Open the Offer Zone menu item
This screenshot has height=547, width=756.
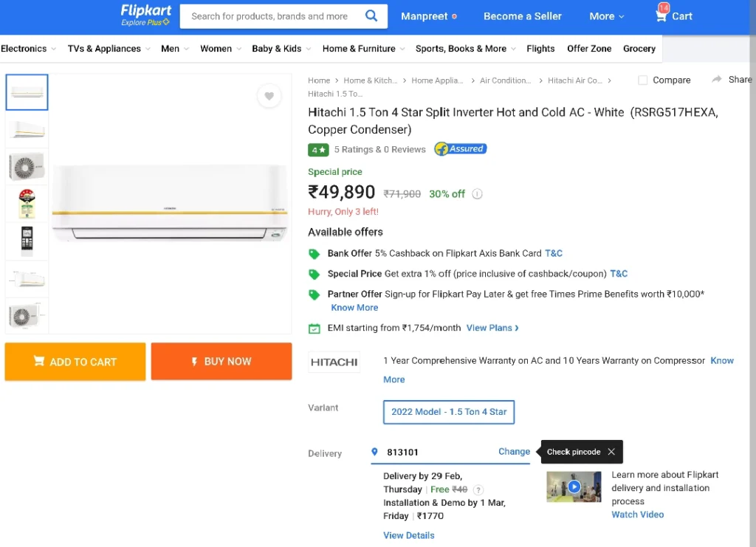click(588, 49)
